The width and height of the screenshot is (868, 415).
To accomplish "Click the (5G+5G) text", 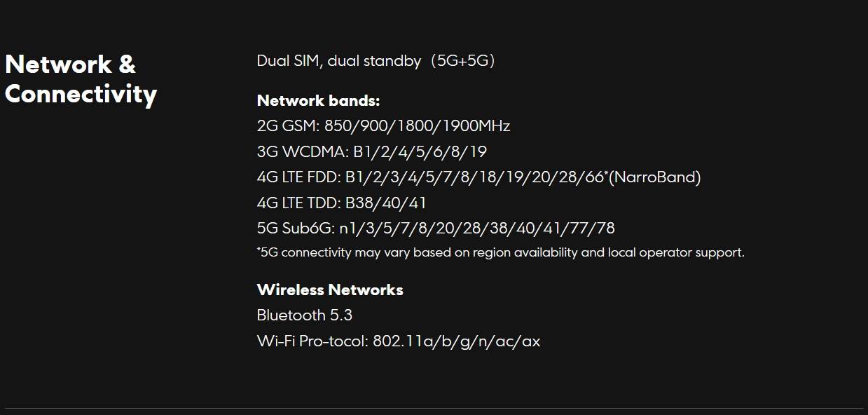I will 463,61.
